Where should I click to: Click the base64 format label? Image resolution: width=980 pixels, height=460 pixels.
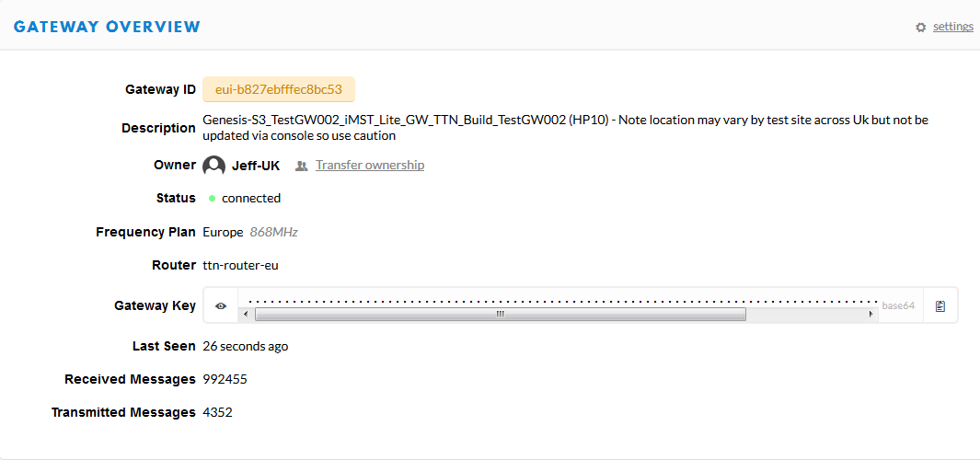pos(899,305)
